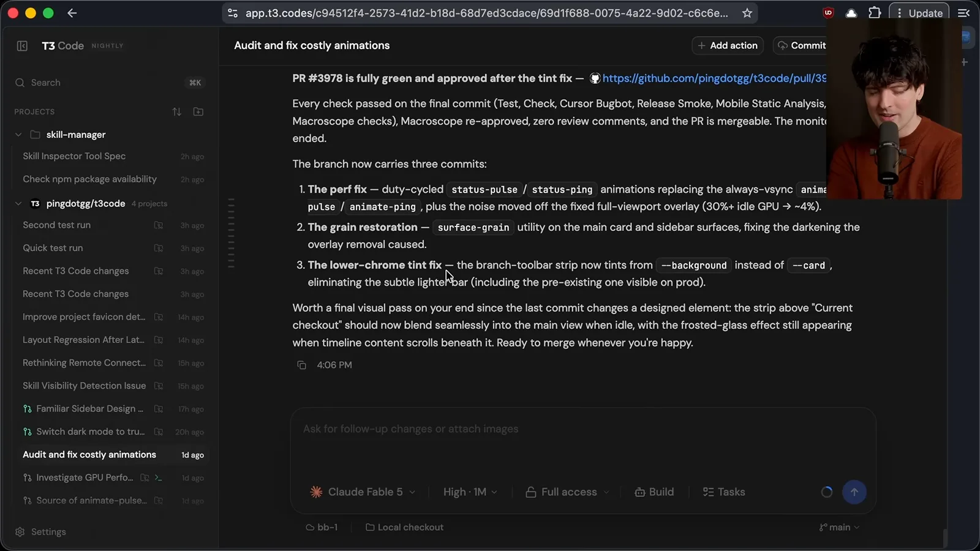Open the Claude Fable 5 model dropdown

(363, 492)
